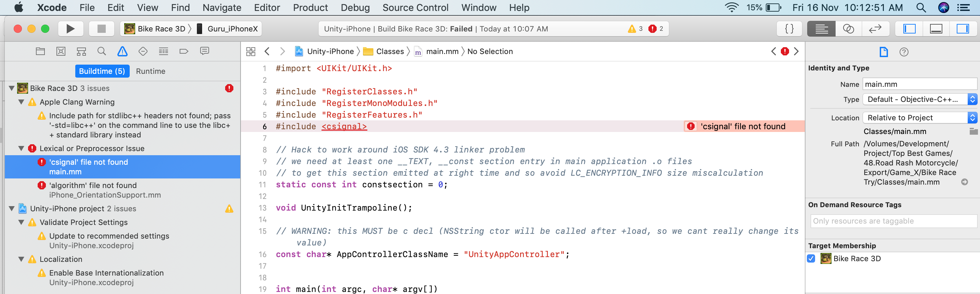Screen dimensions: 980x294
Task: Collapse the Localization group
Action: tap(21, 259)
